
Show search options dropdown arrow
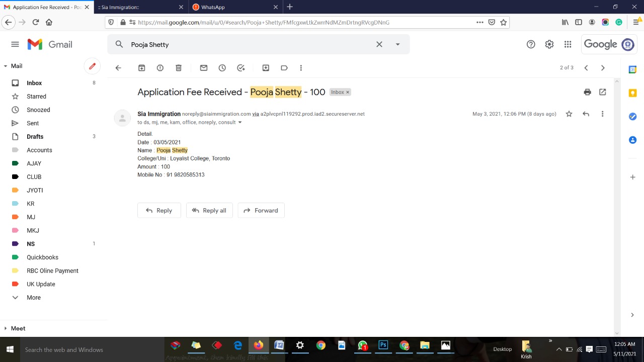pos(397,44)
